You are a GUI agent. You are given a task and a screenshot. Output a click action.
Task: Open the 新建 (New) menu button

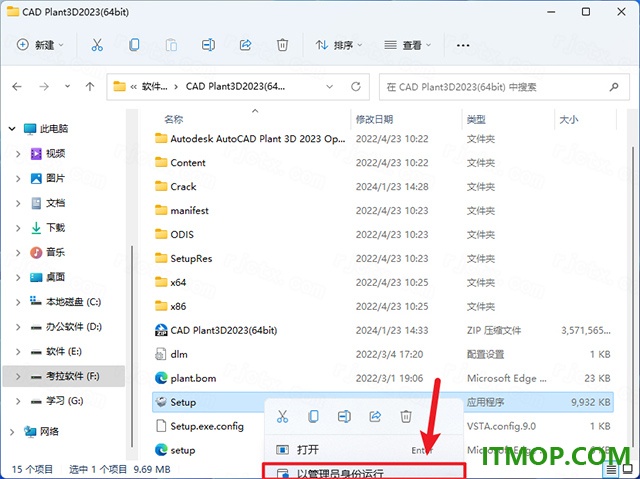point(40,45)
